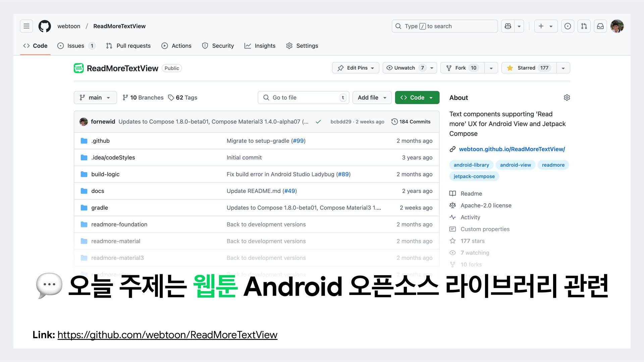Open the About settings gear icon
Screen dimensions: 644x362
coord(567,98)
